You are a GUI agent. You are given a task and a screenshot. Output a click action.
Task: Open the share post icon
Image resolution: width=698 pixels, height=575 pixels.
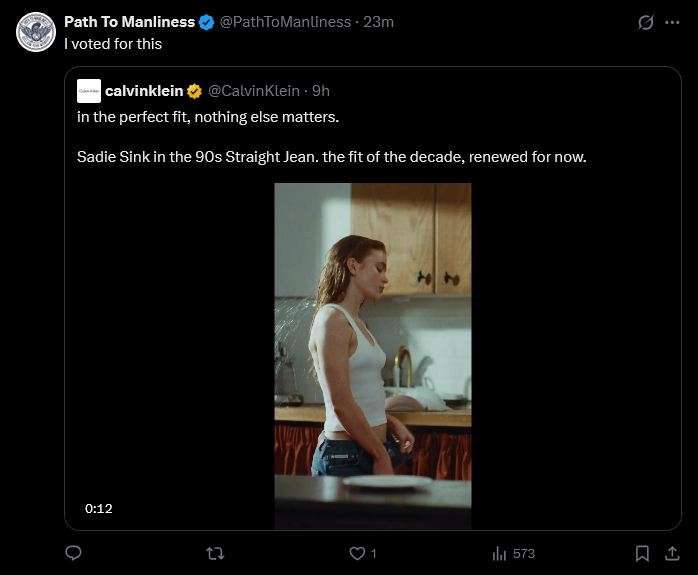pyautogui.click(x=672, y=554)
